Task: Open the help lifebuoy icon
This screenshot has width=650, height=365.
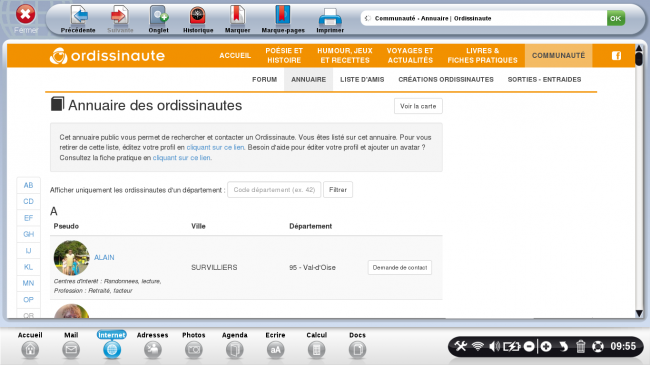Action: (598, 346)
